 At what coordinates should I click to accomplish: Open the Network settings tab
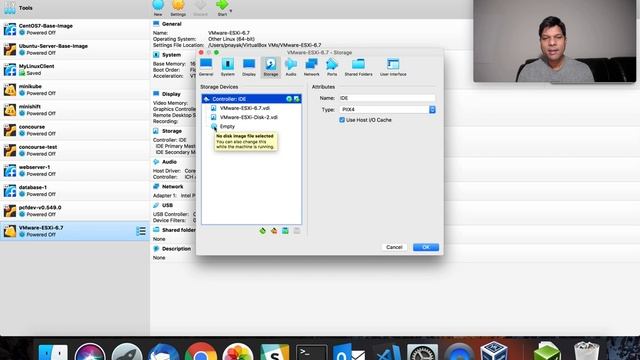pos(311,67)
